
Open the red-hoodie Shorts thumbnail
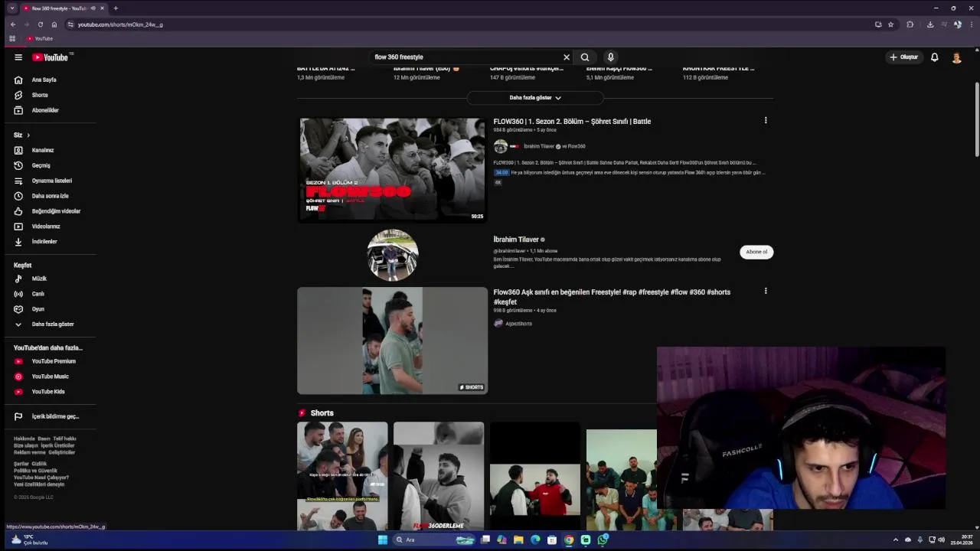535,476
